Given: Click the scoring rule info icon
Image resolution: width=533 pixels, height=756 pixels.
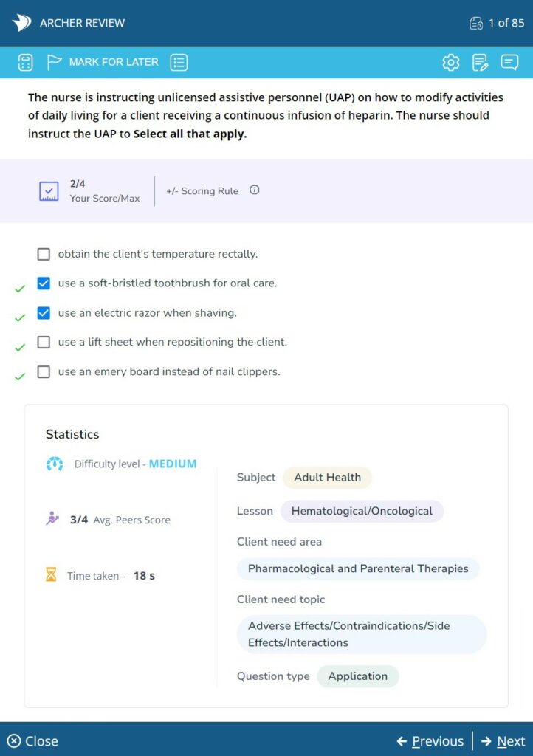Looking at the screenshot, I should point(255,190).
